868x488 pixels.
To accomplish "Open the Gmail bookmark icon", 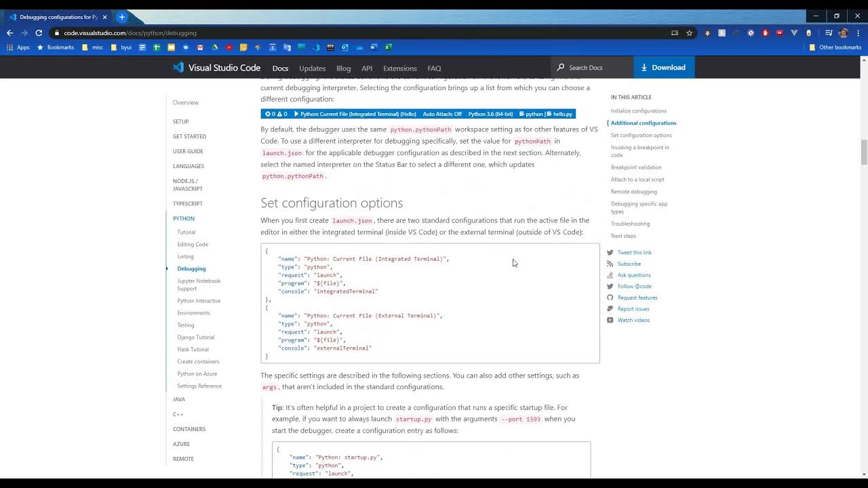I will (200, 47).
